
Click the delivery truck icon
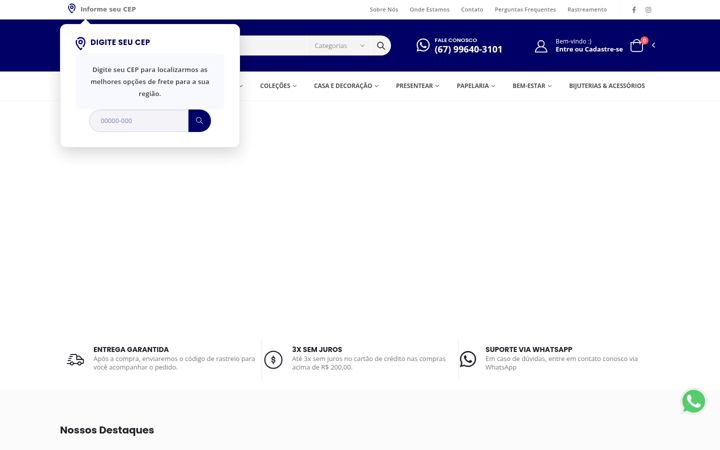pyautogui.click(x=75, y=360)
